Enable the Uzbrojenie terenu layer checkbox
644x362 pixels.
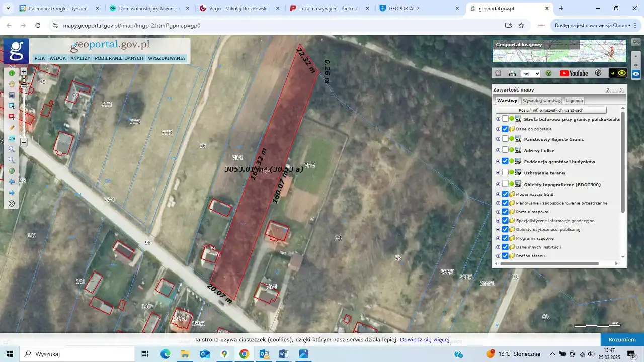coord(505,172)
